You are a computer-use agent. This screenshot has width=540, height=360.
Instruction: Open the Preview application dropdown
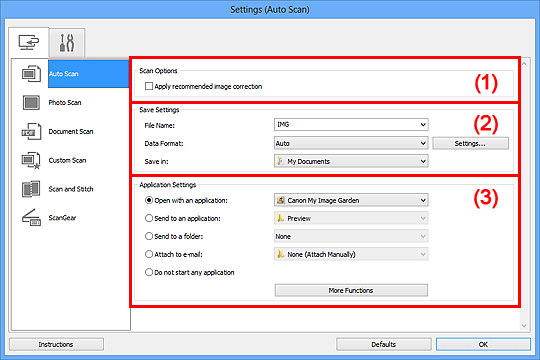click(351, 218)
